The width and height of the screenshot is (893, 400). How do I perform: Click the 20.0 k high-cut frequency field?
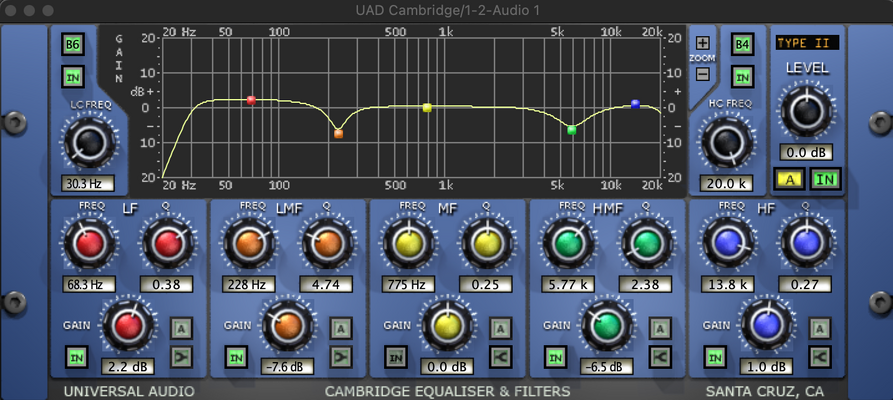pyautogui.click(x=727, y=183)
